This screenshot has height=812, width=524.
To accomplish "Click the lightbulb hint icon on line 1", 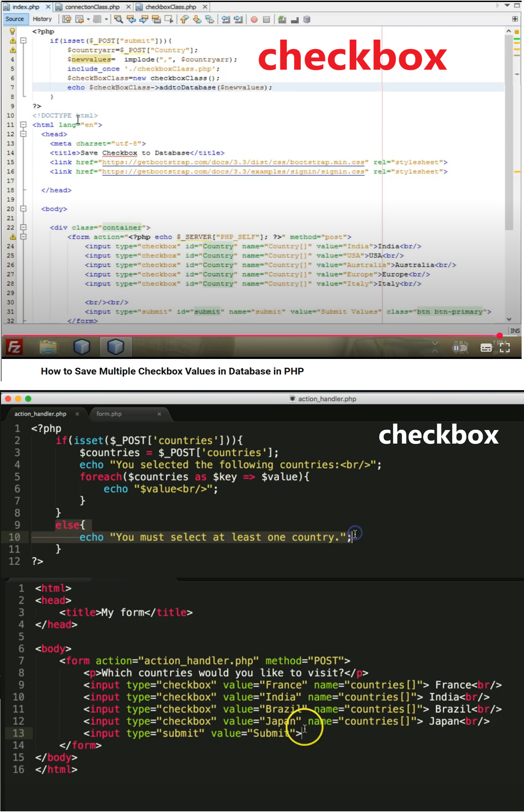I will [x=13, y=31].
